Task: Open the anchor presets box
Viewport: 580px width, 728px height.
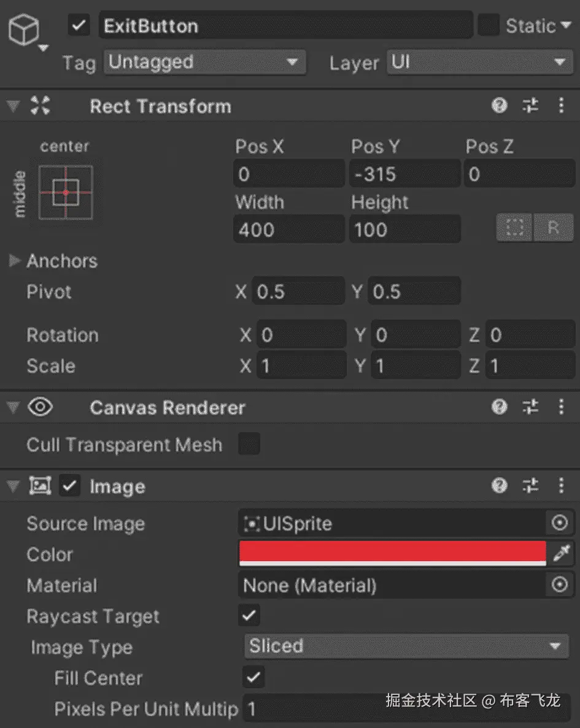Action: pos(66,192)
